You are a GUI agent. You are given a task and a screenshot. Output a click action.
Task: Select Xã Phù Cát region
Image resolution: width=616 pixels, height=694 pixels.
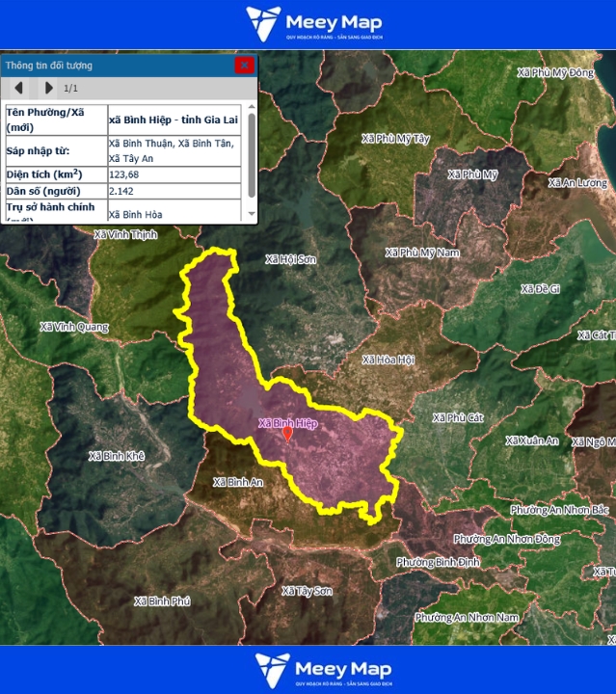pos(458,418)
